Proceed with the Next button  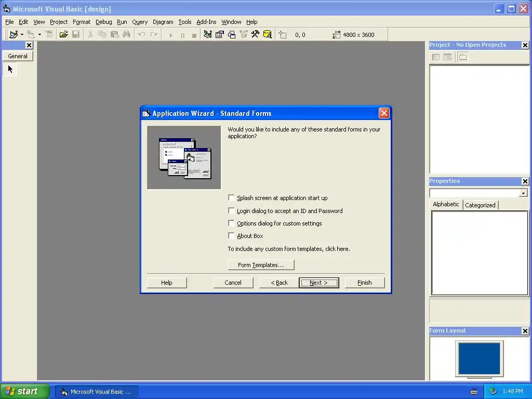(x=319, y=283)
